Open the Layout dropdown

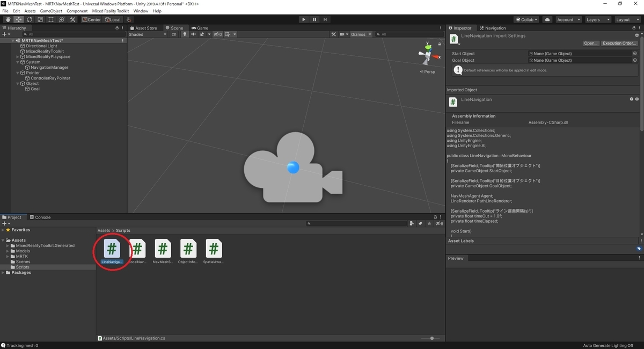click(627, 19)
